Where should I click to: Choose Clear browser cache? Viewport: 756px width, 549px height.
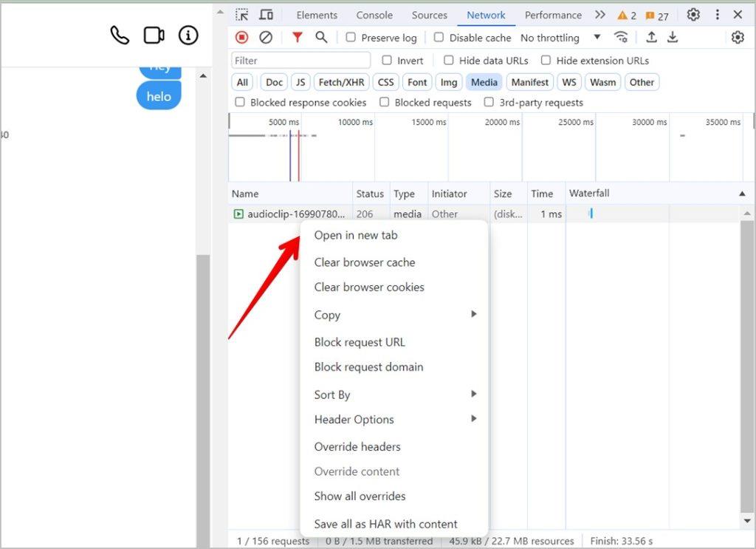(365, 262)
